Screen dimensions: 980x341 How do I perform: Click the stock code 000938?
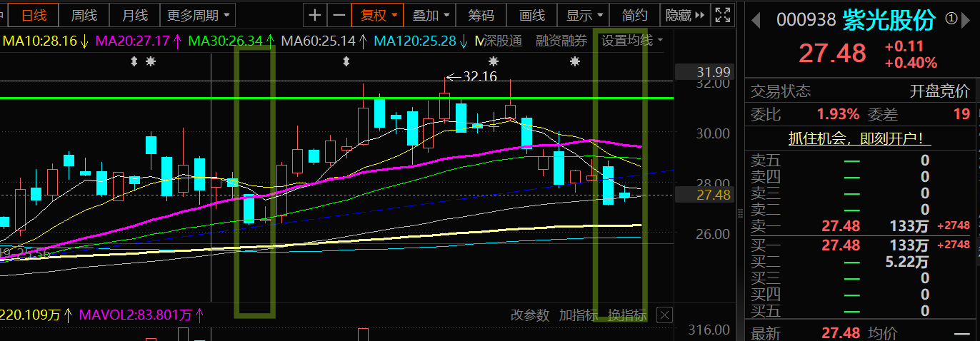tap(806, 20)
